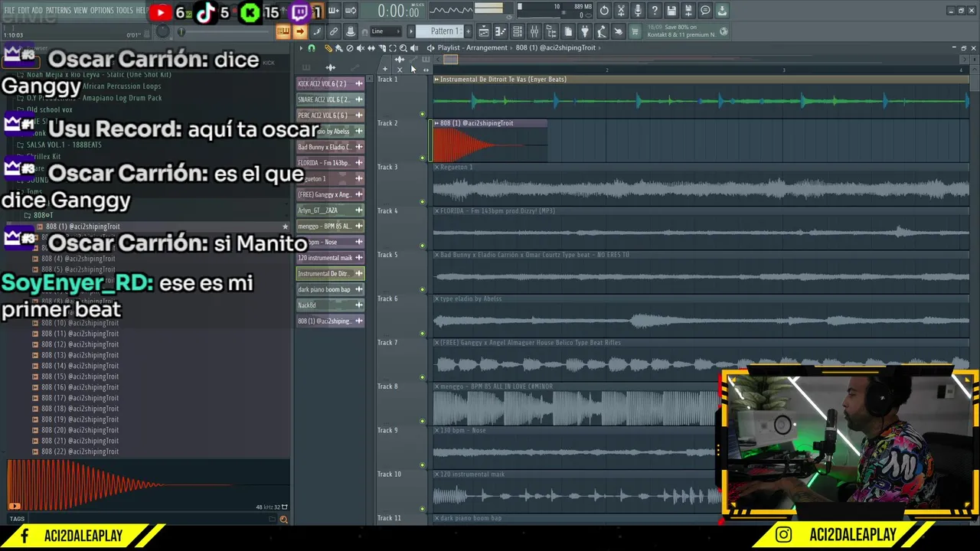Select the playlist playback speaker tool
980x551 pixels.
414,48
